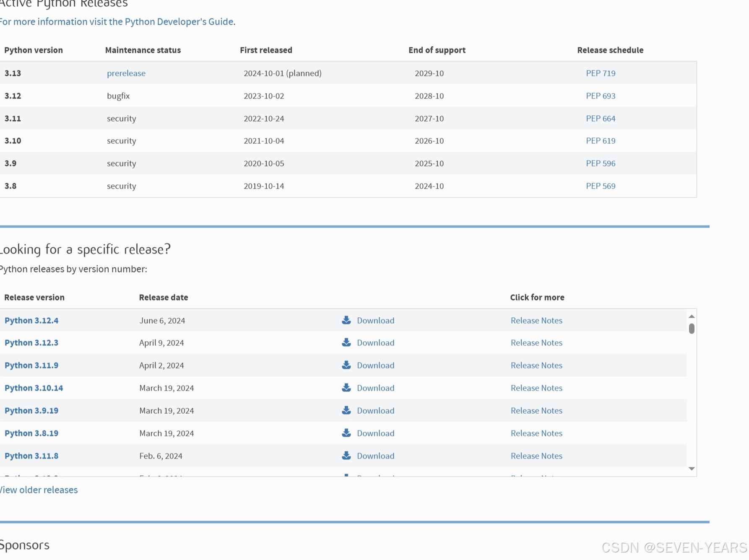Click Download text for Python 3.12.3

click(x=376, y=342)
